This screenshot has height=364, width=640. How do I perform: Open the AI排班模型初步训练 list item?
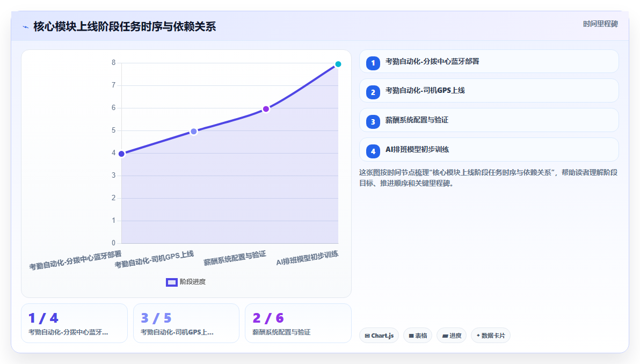click(489, 149)
